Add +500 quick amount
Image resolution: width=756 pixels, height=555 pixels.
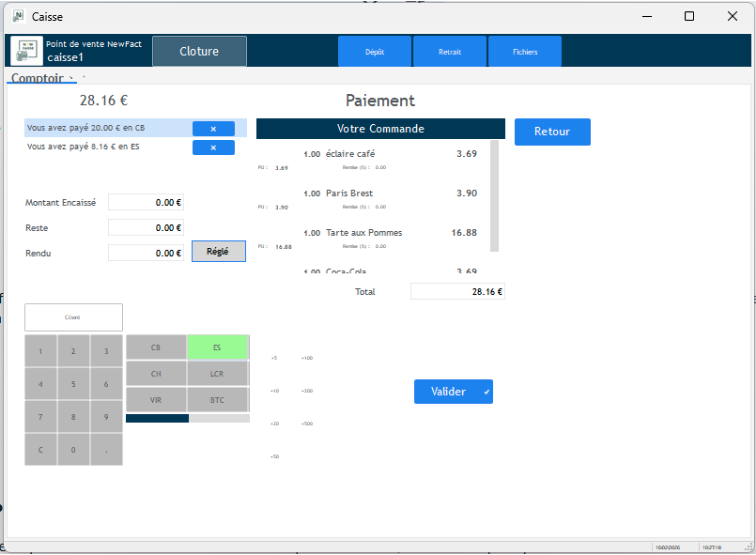coord(307,423)
